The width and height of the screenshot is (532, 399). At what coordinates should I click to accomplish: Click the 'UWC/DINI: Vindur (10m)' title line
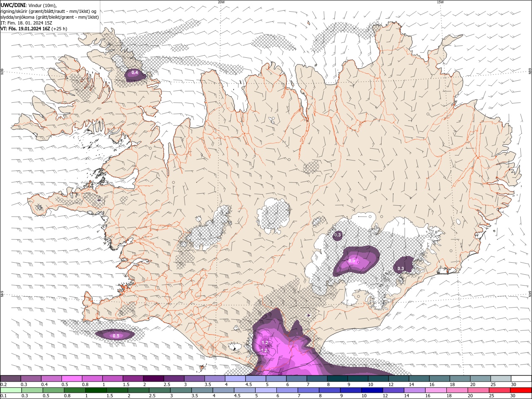[29, 5]
